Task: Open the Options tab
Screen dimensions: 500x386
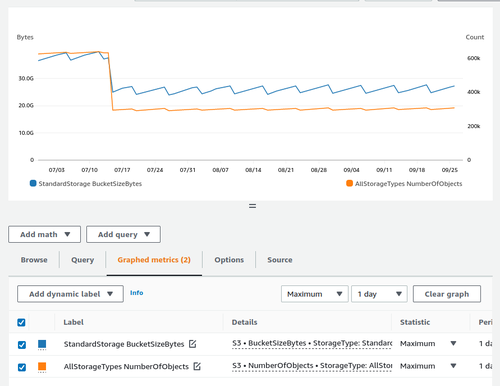Action: (x=229, y=260)
